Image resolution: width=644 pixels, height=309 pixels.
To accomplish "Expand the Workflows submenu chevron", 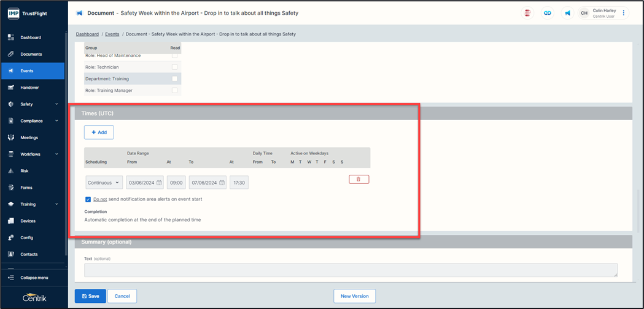I will click(56, 154).
